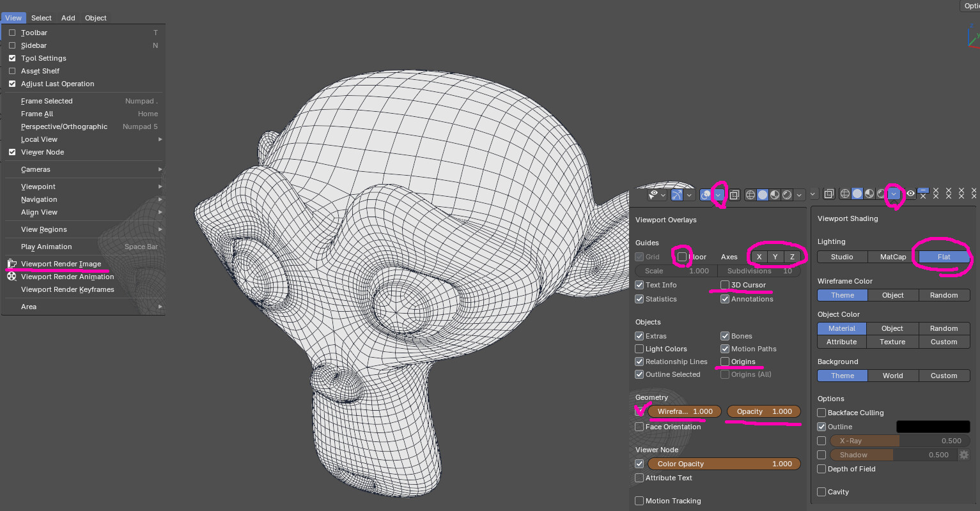Click the Geometry Opacity slider
Image resolution: width=980 pixels, height=511 pixels.
tap(764, 411)
